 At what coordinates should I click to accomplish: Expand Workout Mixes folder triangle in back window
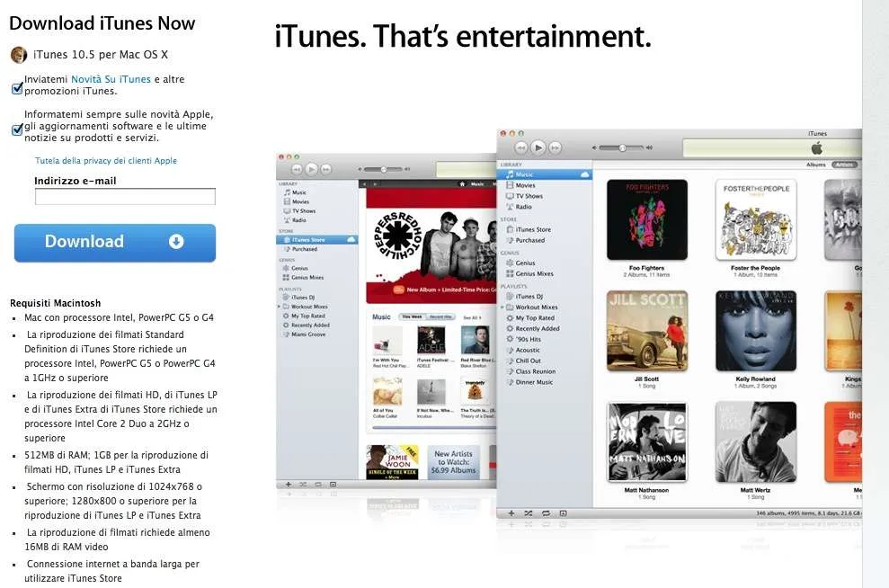point(279,307)
